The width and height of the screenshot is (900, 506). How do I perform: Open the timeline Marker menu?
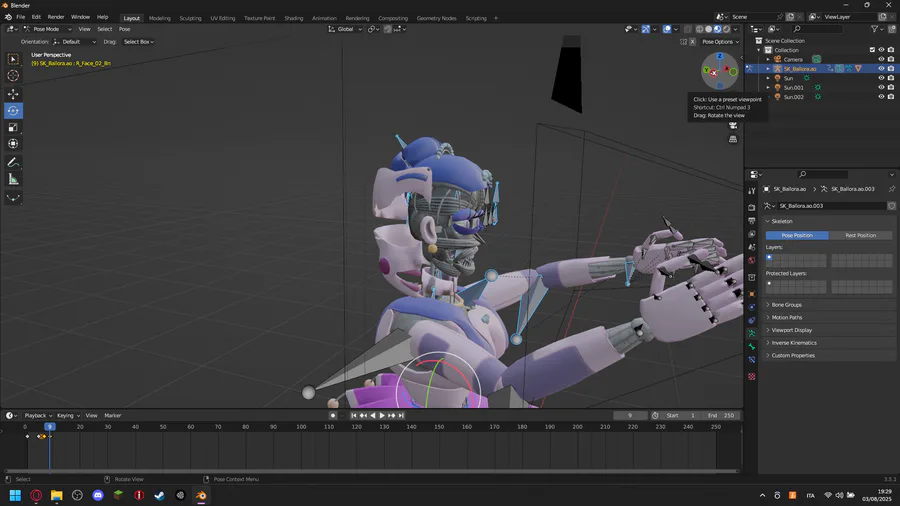pyautogui.click(x=112, y=415)
